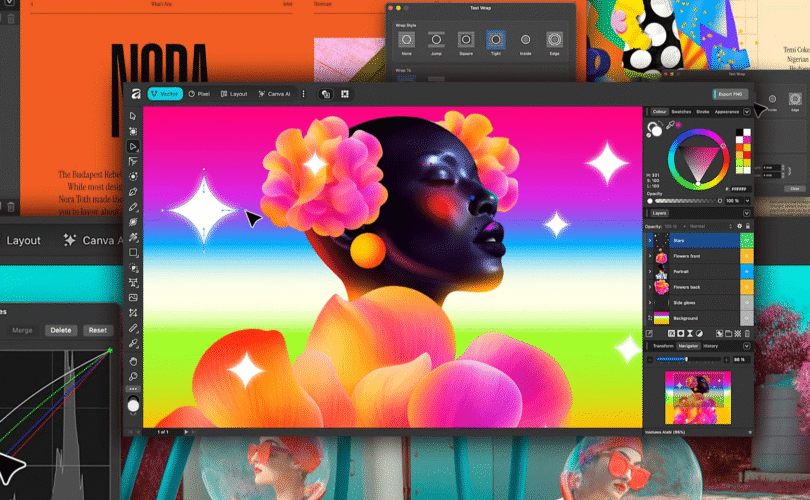Select the Node tool in the toolbar
The height and width of the screenshot is (500, 810).
click(133, 146)
